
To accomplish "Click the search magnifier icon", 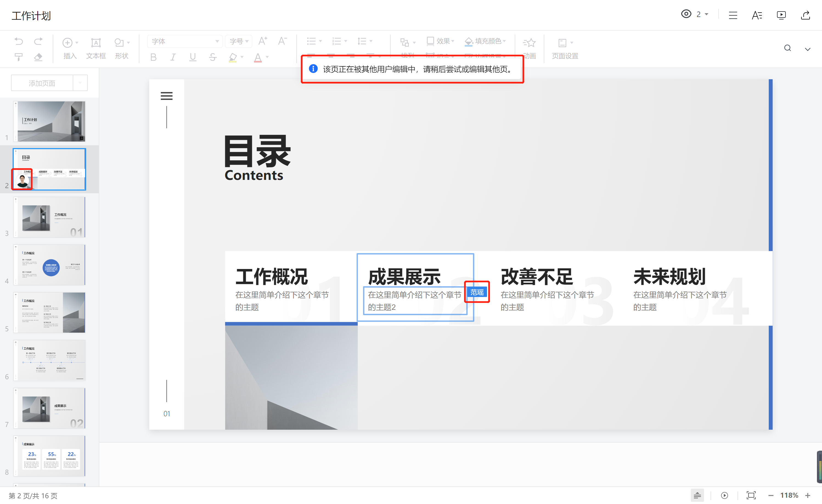I will pos(787,48).
